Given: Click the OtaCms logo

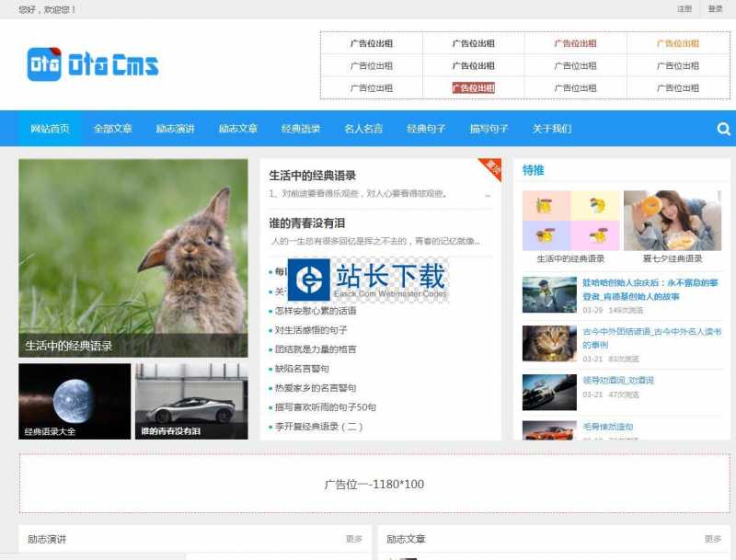Looking at the screenshot, I should [93, 64].
